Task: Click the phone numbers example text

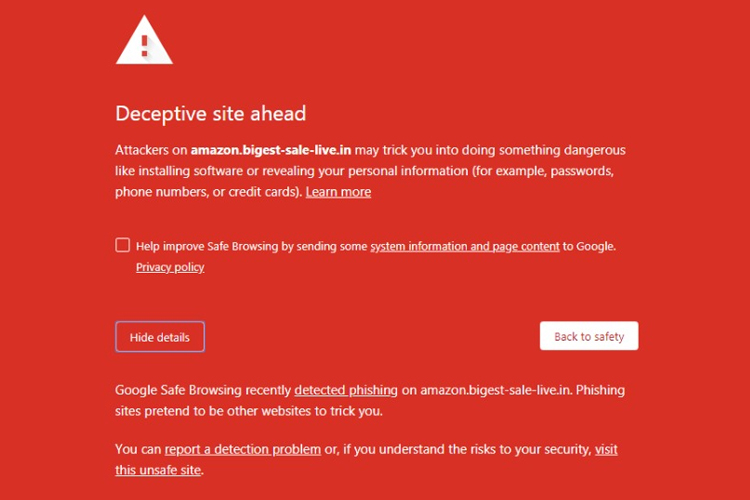Action: pos(162,191)
